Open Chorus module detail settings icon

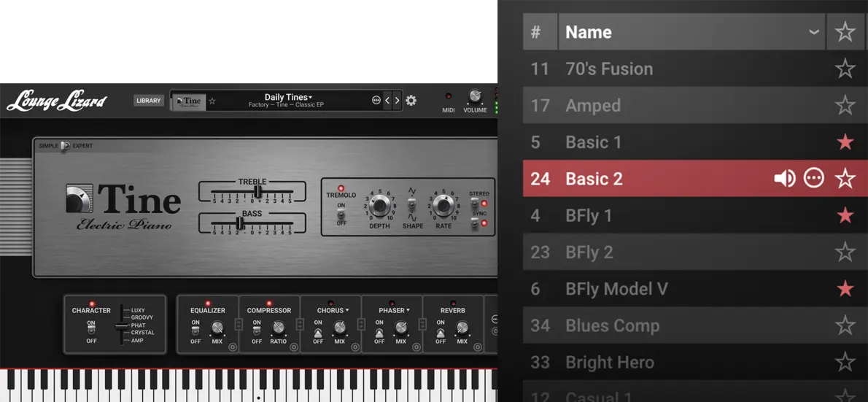click(x=354, y=347)
